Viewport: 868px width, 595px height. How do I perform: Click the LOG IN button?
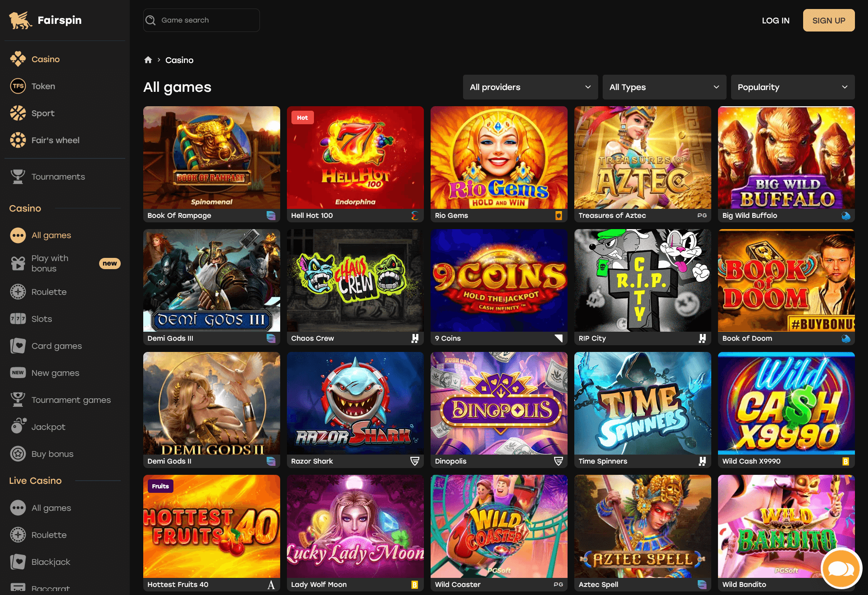pyautogui.click(x=776, y=20)
